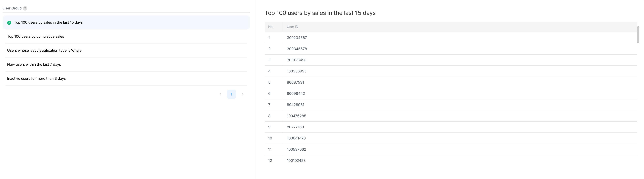
Task: Select Top 100 users by cumulative sales
Action: pyautogui.click(x=36, y=37)
